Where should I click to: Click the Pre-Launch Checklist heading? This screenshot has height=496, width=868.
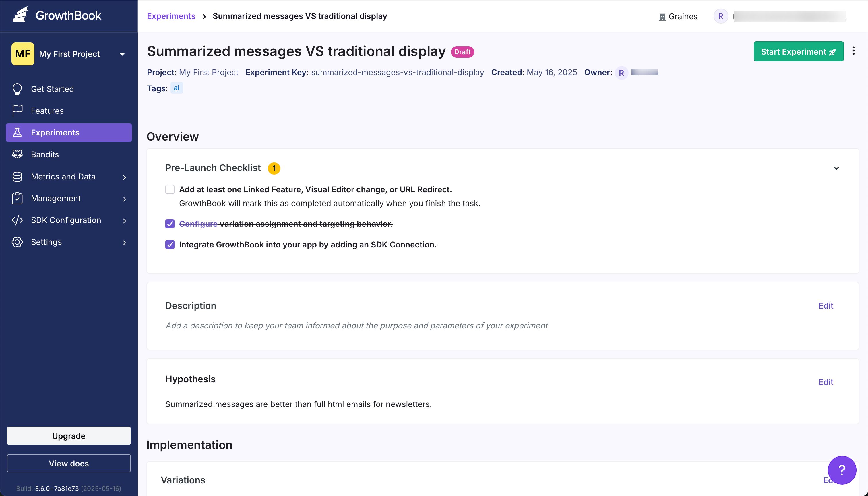213,168
